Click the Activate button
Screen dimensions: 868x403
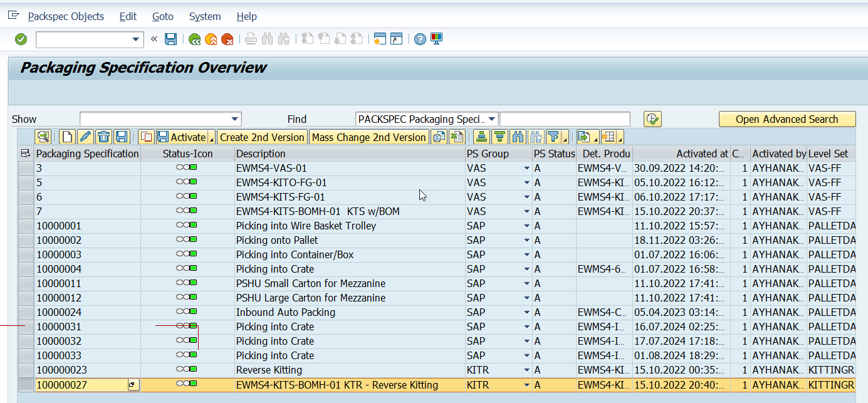[x=181, y=137]
